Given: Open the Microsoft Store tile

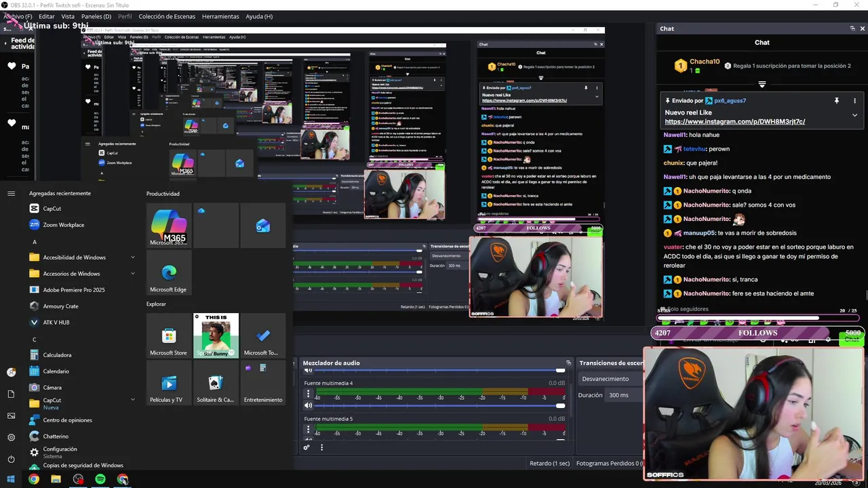Looking at the screenshot, I should [169, 335].
